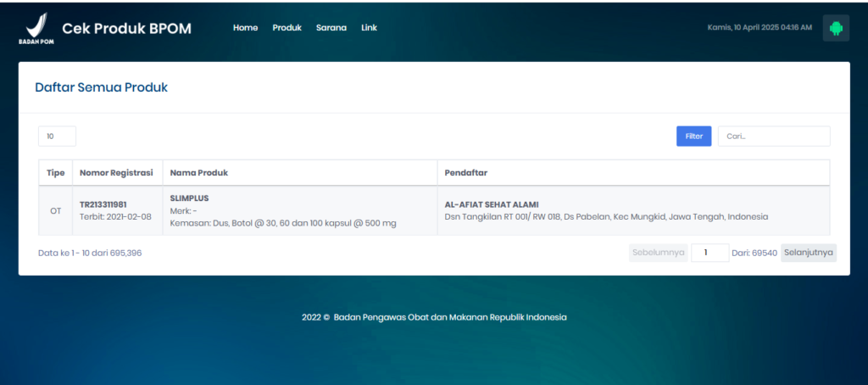Click the Tipe column header
The width and height of the screenshot is (868, 385).
[x=56, y=173]
